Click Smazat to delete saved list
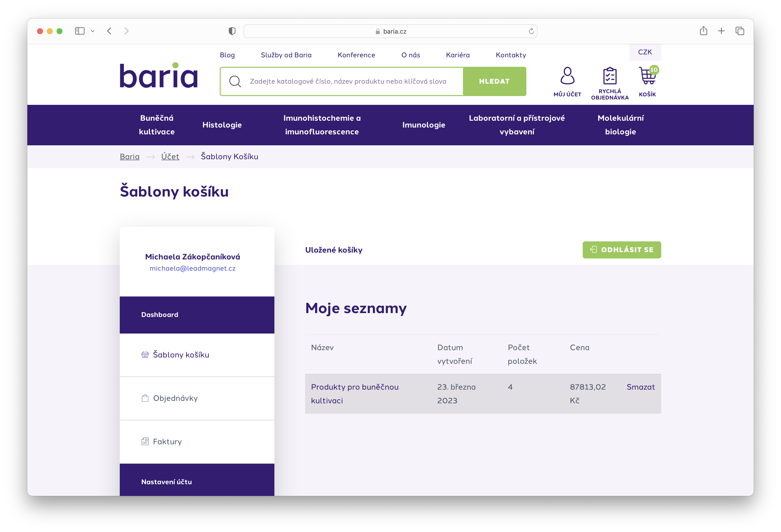The height and width of the screenshot is (532, 781). click(641, 387)
